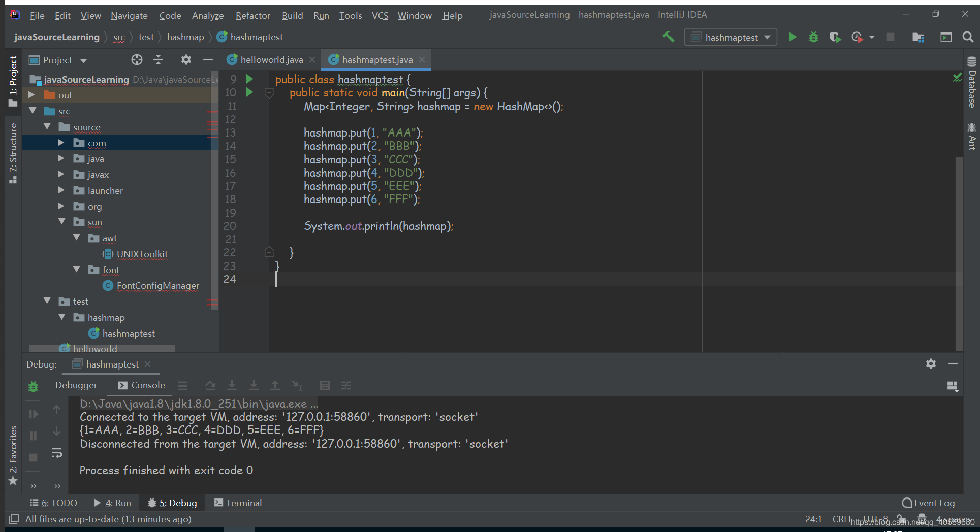This screenshot has height=532, width=980.
Task: Collapse the src folder
Action: [x=33, y=111]
